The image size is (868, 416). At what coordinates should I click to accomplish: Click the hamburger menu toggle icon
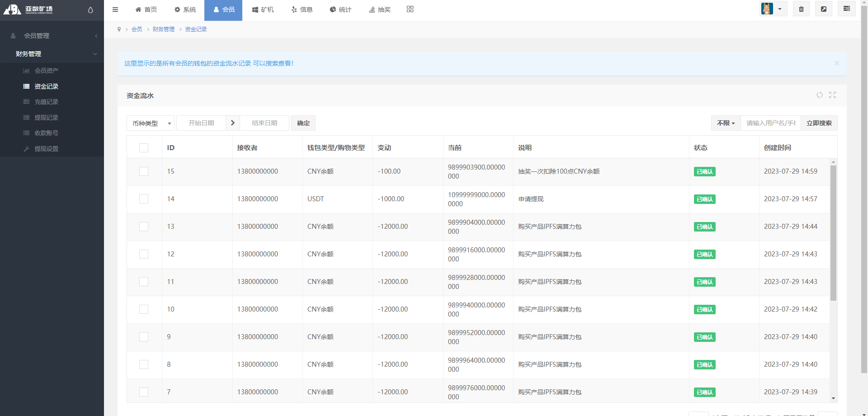115,9
